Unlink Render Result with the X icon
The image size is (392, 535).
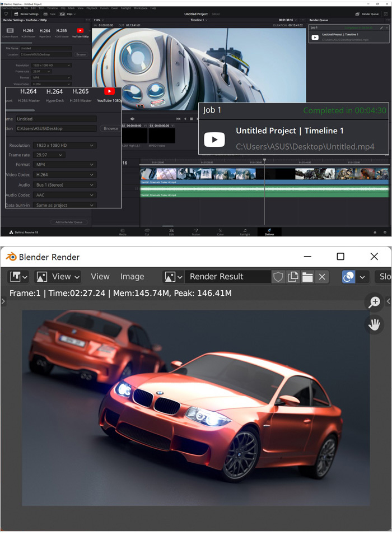click(322, 277)
